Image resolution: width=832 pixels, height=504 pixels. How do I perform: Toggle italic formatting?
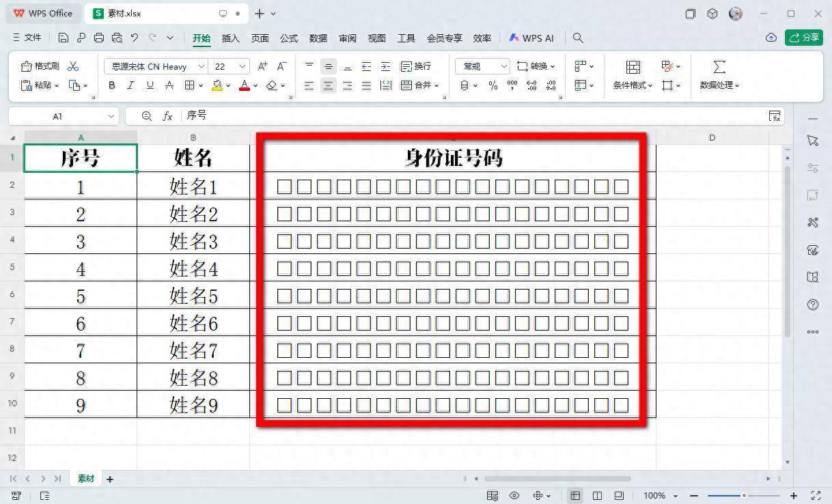[130, 85]
